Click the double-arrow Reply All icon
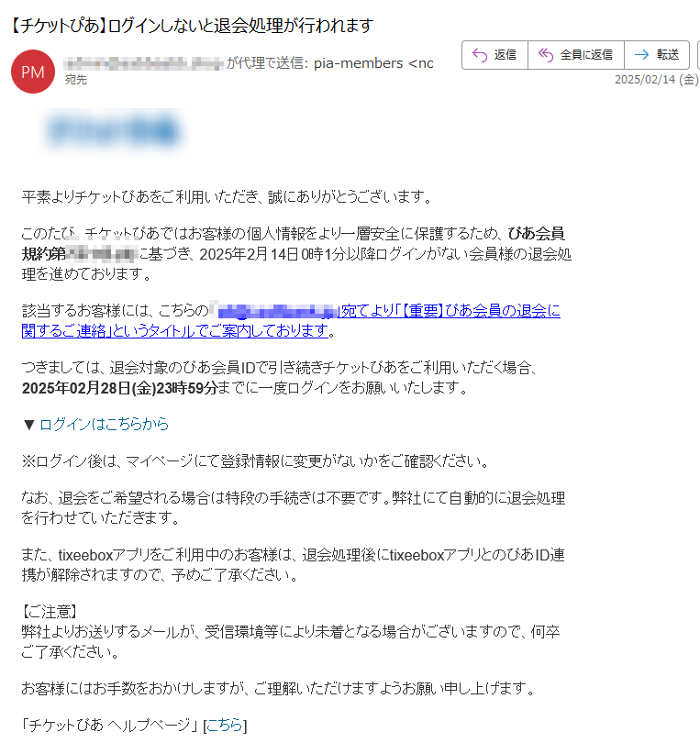This screenshot has width=700, height=743. point(546,55)
